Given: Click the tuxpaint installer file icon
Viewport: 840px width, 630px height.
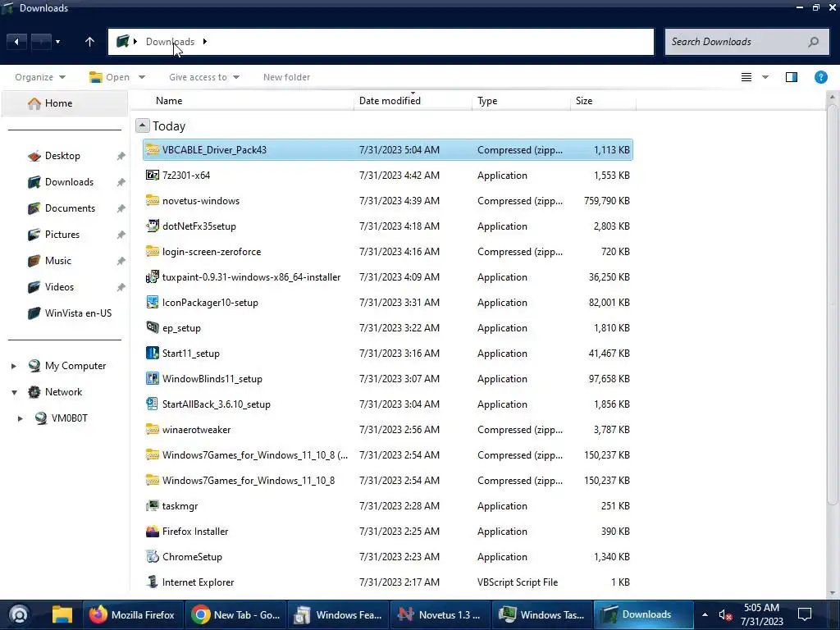Looking at the screenshot, I should (153, 277).
